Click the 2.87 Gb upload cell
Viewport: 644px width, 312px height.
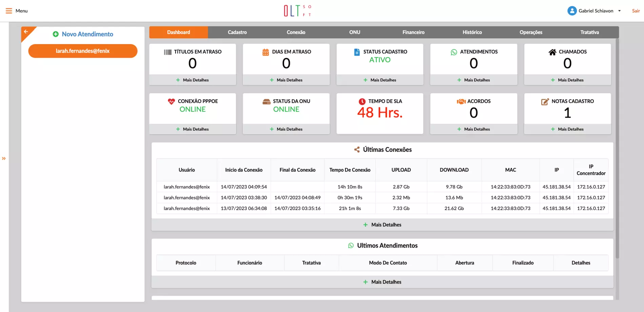[x=401, y=187]
